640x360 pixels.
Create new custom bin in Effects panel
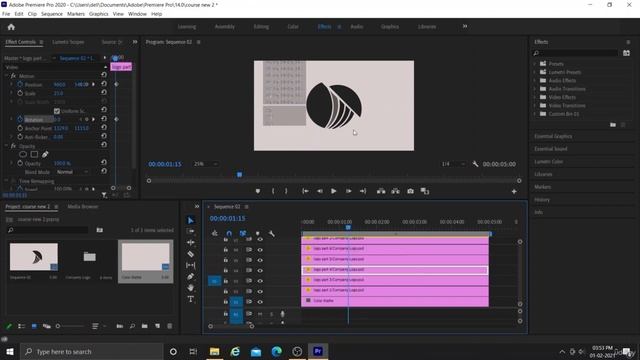pos(613,124)
